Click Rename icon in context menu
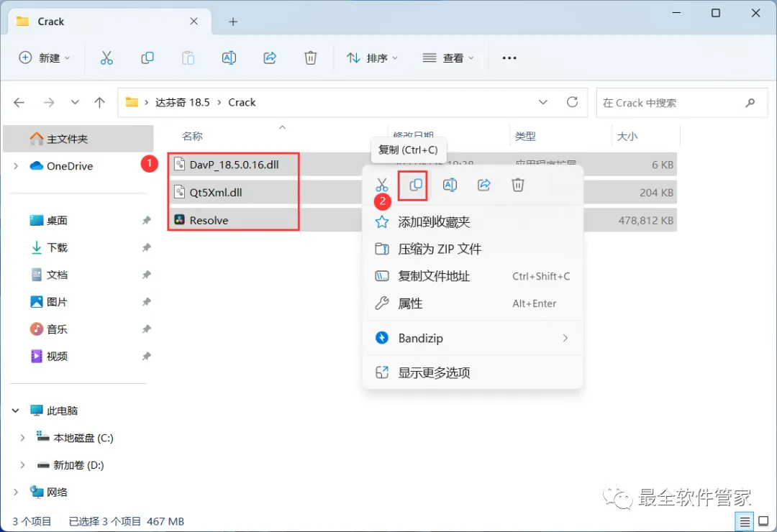The width and height of the screenshot is (777, 532). pos(450,185)
